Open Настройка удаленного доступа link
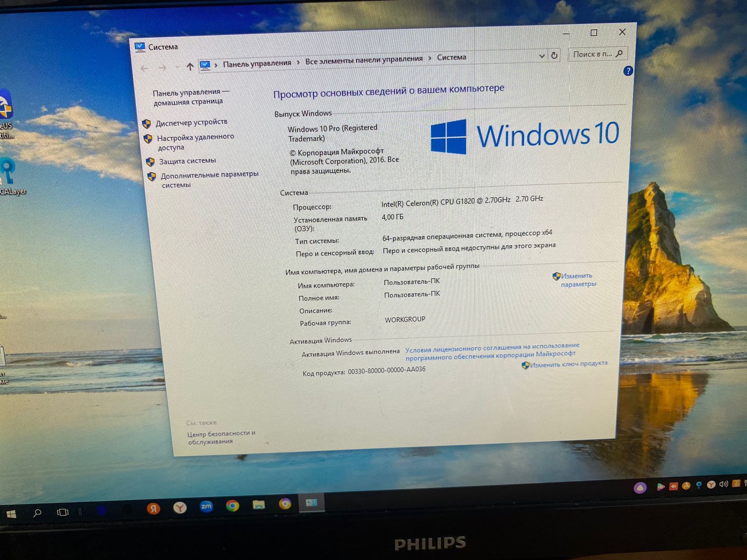The width and height of the screenshot is (747, 560). coord(195,142)
